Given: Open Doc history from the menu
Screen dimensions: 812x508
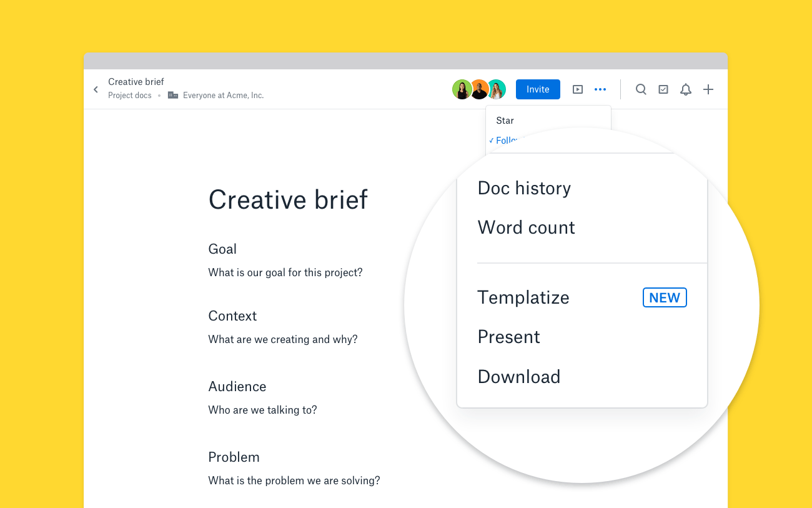Looking at the screenshot, I should [x=524, y=187].
